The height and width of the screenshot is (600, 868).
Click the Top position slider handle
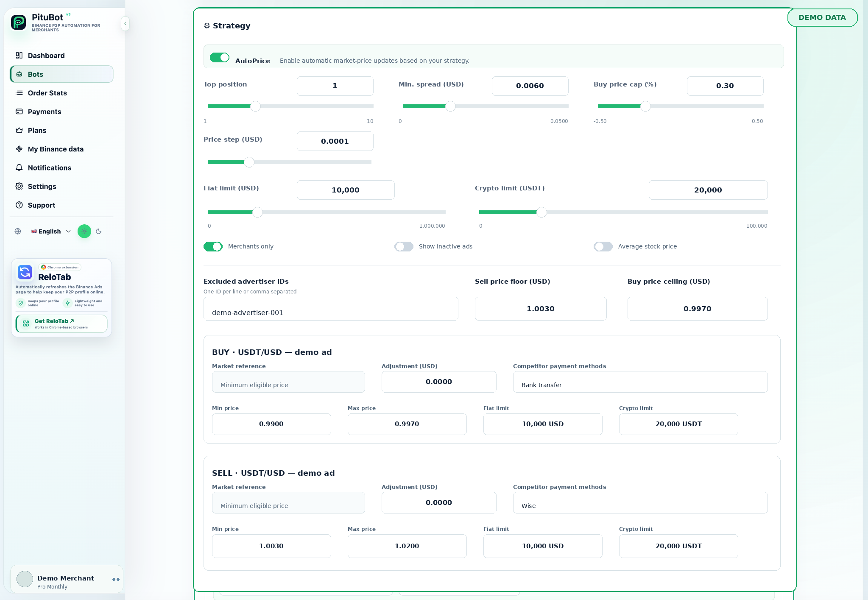pyautogui.click(x=255, y=106)
